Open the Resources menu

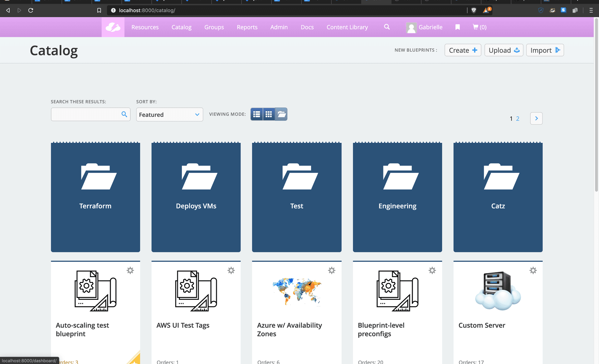(x=145, y=27)
